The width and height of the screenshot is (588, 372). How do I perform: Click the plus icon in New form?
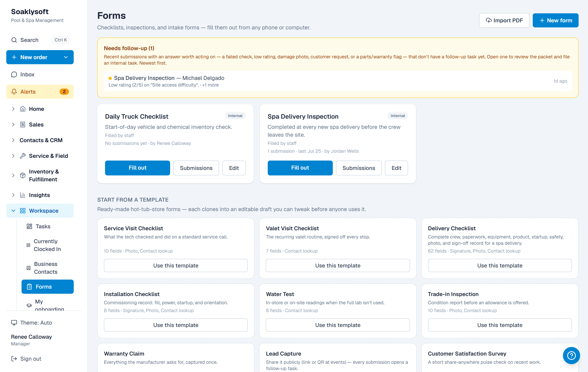pyautogui.click(x=542, y=21)
